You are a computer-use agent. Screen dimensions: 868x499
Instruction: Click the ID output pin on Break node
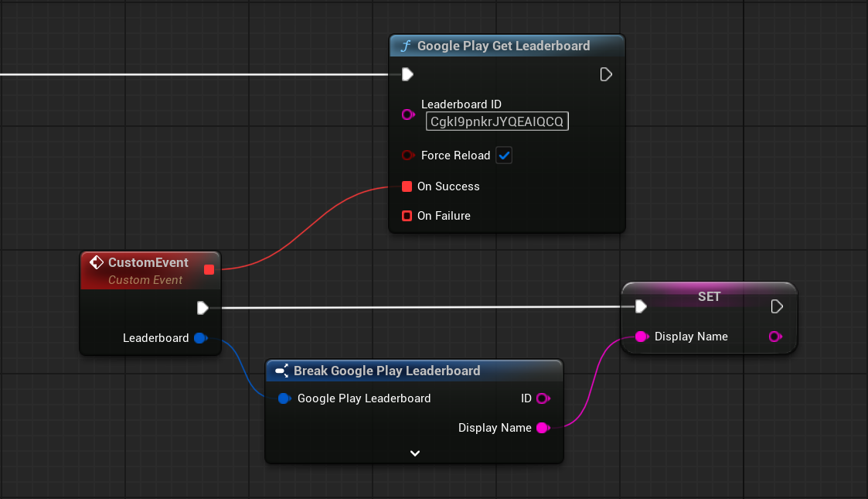coord(543,398)
